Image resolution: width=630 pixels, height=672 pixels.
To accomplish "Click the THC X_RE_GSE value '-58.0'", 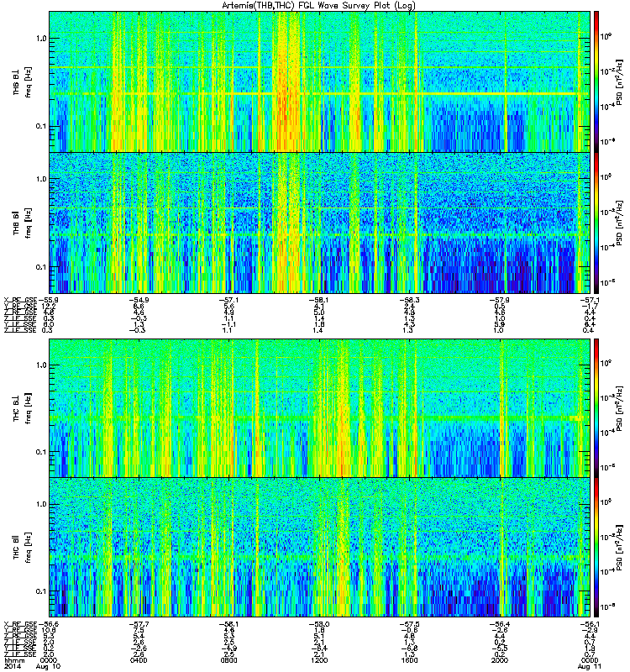I will 319,624.
